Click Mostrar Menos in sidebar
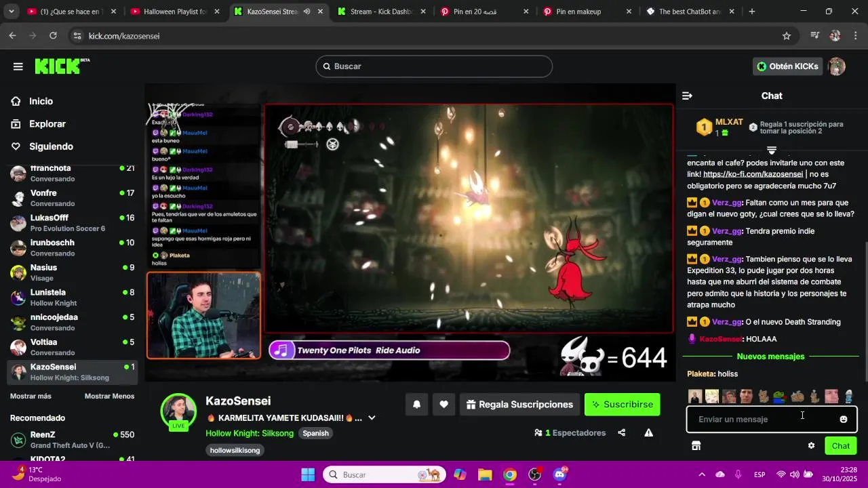 (109, 396)
